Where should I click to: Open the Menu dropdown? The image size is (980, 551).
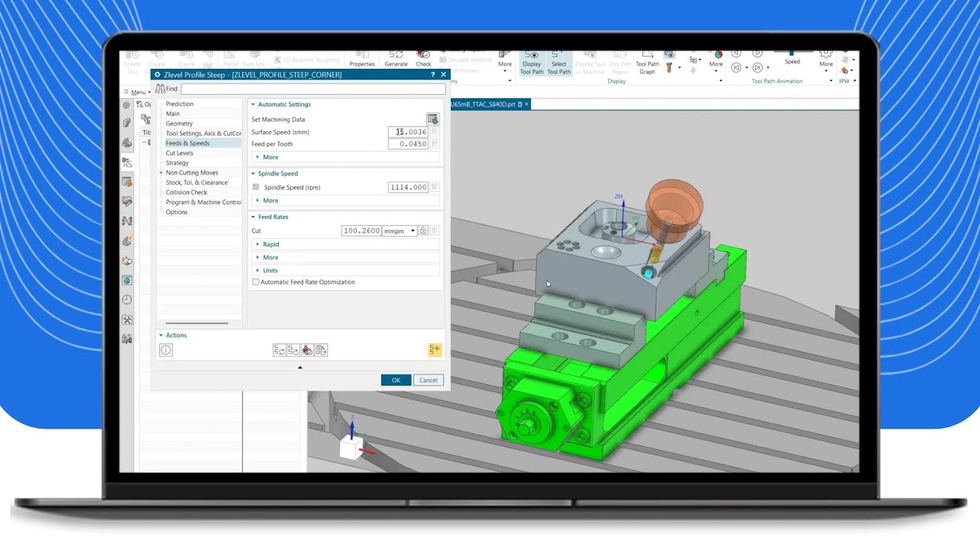click(138, 92)
